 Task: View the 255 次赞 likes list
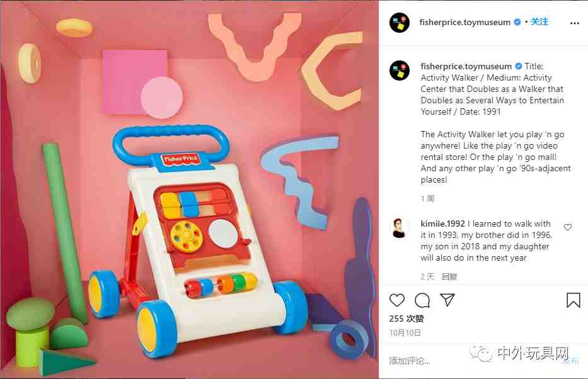[406, 319]
